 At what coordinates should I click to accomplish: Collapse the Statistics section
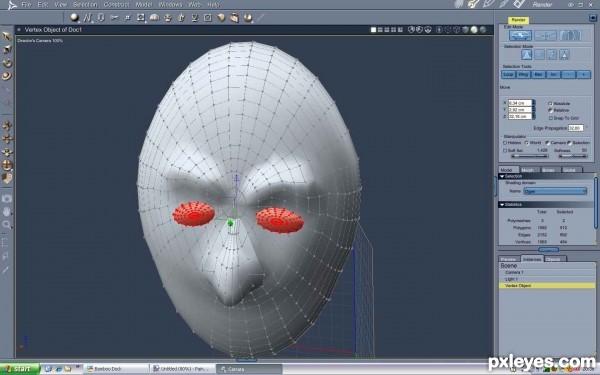pyautogui.click(x=502, y=205)
